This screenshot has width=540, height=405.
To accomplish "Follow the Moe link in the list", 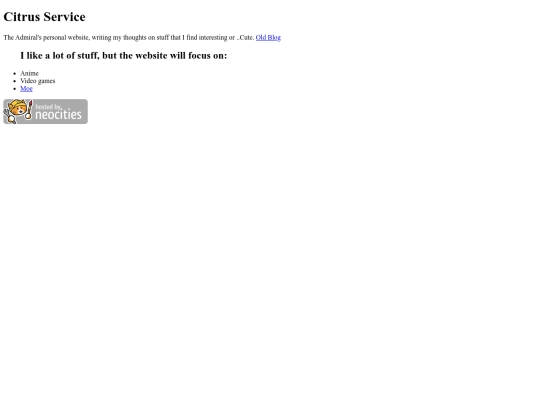I will (x=26, y=89).
